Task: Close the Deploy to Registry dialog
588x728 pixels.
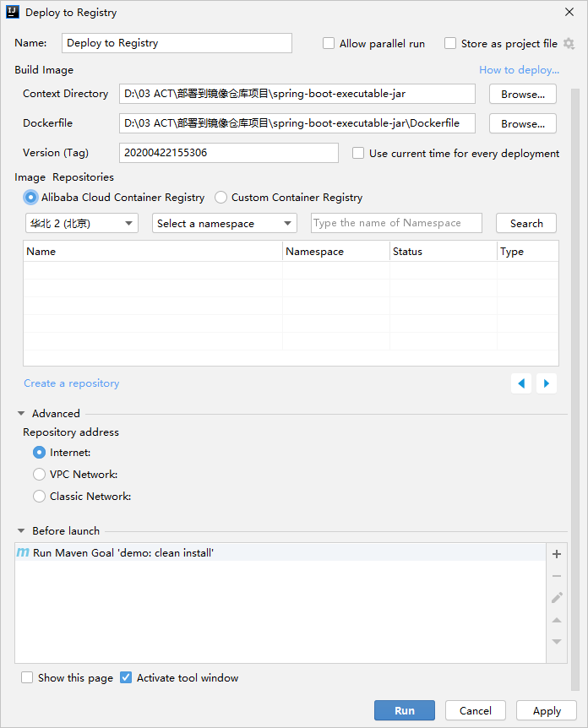Action: [x=569, y=12]
